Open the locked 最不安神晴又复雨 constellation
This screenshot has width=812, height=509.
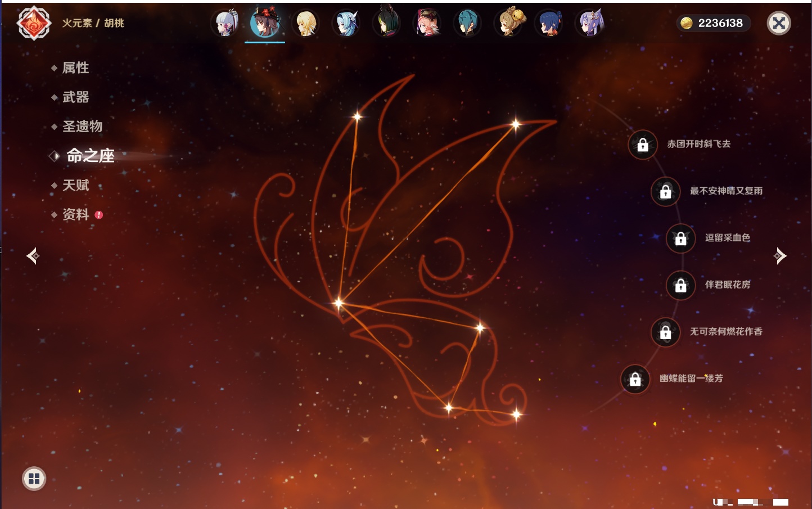(665, 192)
